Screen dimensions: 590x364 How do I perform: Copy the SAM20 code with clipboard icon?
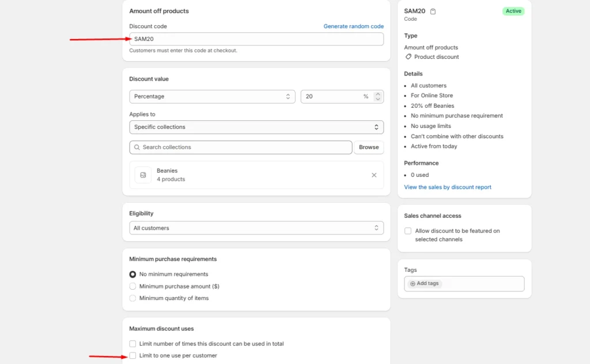tap(433, 12)
